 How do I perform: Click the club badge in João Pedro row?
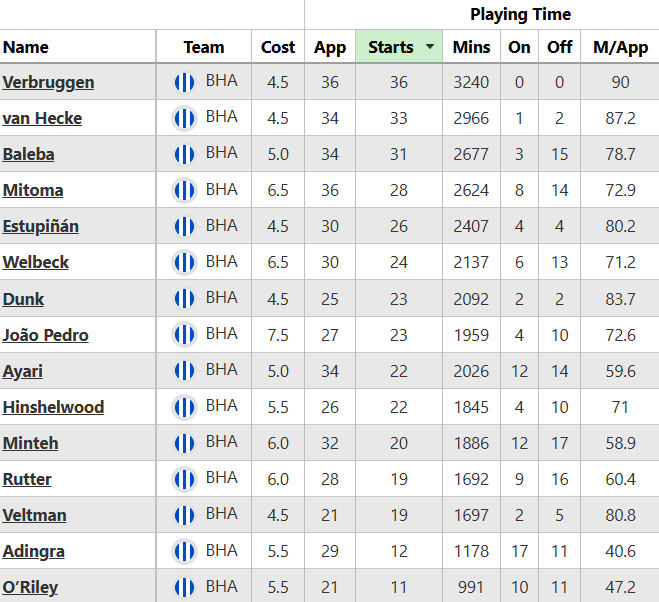pyautogui.click(x=184, y=335)
